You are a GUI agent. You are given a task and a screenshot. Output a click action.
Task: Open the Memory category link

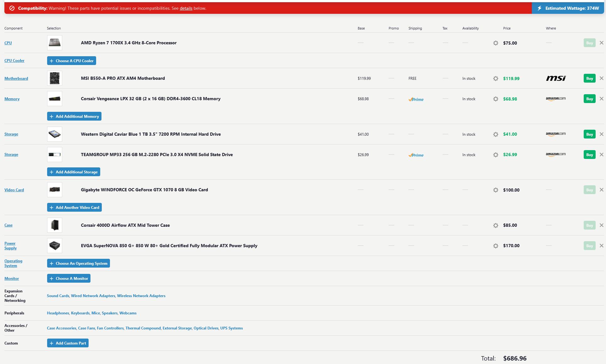pos(12,99)
